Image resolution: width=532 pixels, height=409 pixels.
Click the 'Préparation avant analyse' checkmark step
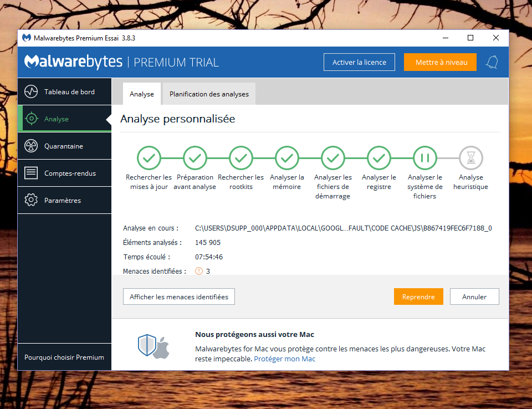click(195, 158)
